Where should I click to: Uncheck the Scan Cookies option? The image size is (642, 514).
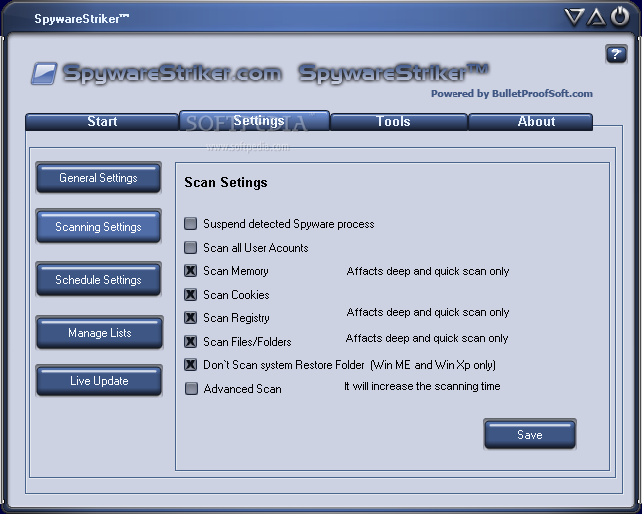(190, 294)
